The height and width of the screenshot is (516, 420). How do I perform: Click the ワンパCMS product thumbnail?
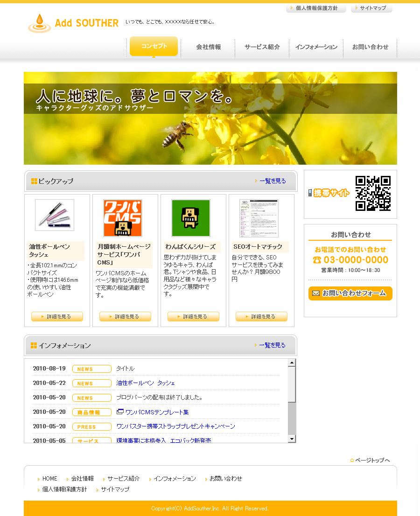coord(123,218)
